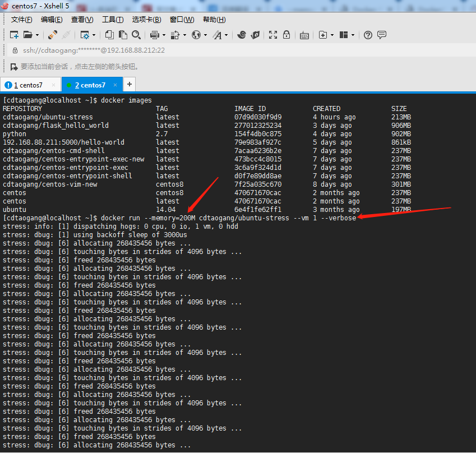Open the 窗口(W) menu
476x453 pixels.
182,20
